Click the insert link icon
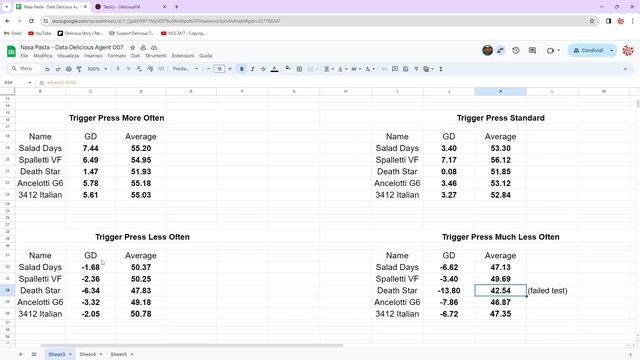The image size is (640, 360). (384, 69)
